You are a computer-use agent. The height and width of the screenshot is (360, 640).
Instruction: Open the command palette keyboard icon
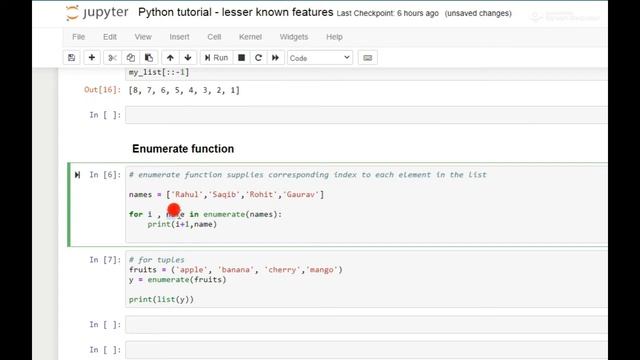368,58
